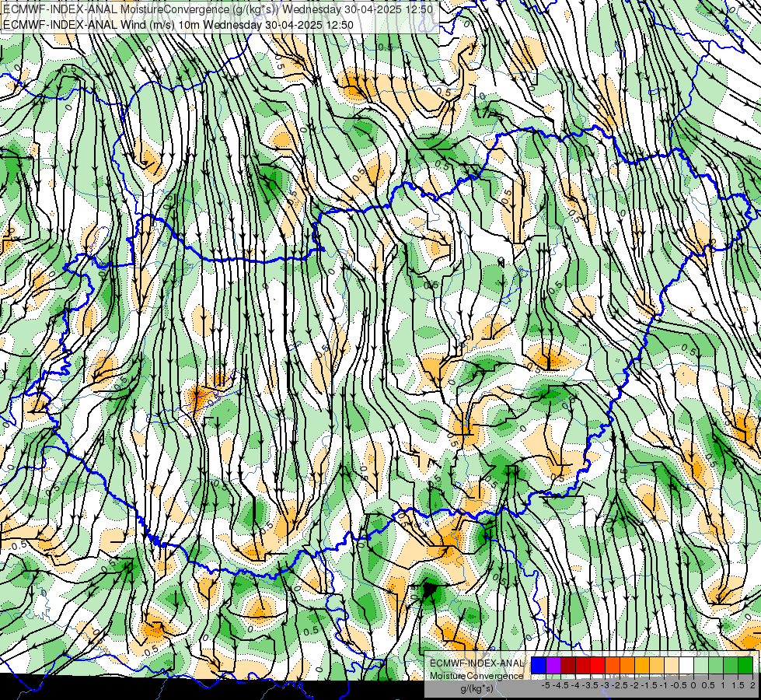Click the '-2' value on legend scale
This screenshot has height=700, width=761.
(x=635, y=685)
